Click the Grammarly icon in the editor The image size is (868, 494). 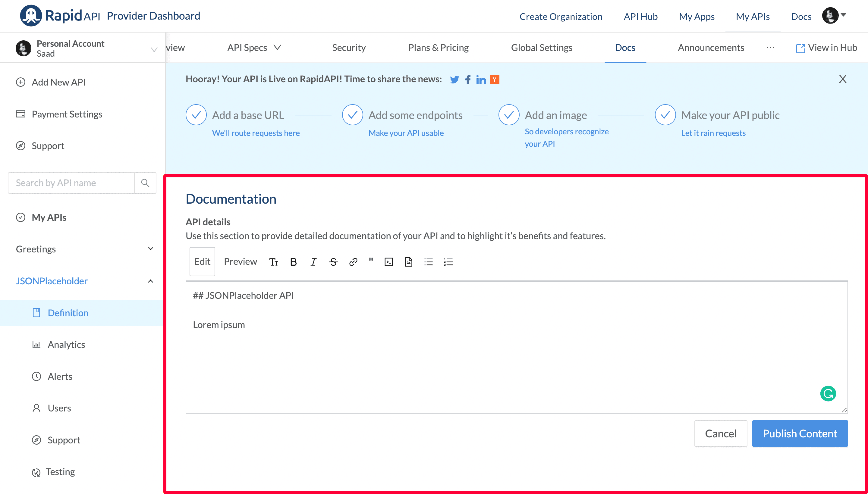tap(828, 394)
